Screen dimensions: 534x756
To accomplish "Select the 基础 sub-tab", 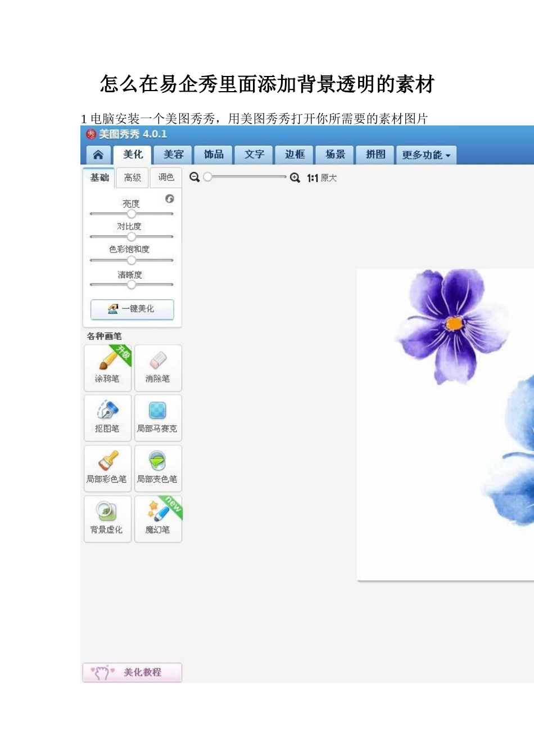I will pyautogui.click(x=99, y=178).
